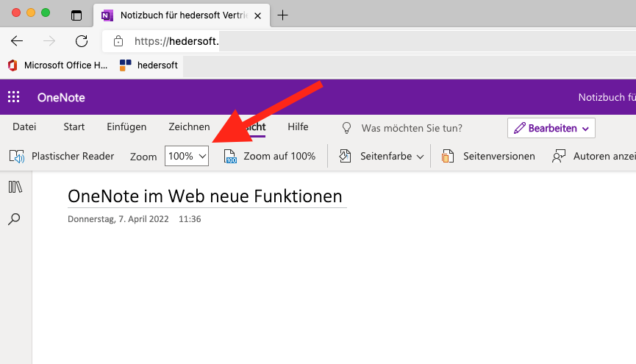Click the Notizbuch fü notebook title in header
The image size is (636, 364).
pyautogui.click(x=607, y=97)
